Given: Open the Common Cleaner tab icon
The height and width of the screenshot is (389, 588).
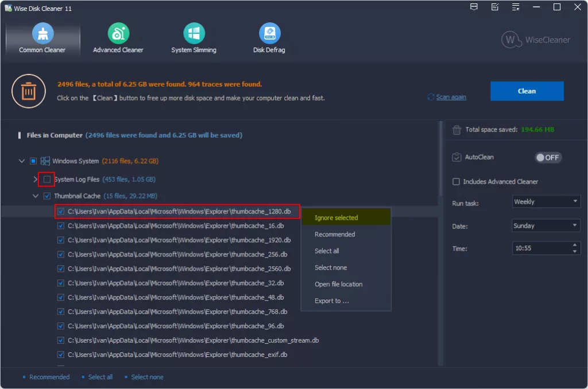Looking at the screenshot, I should (42, 34).
